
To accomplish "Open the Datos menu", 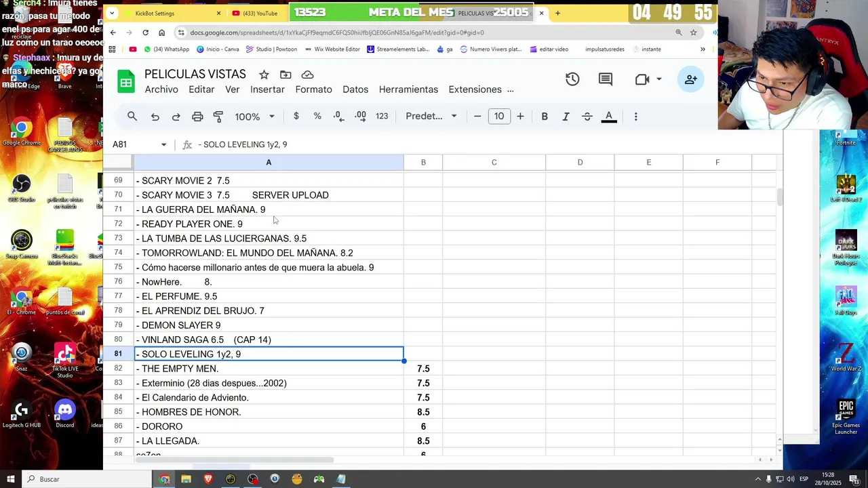I will (x=355, y=89).
